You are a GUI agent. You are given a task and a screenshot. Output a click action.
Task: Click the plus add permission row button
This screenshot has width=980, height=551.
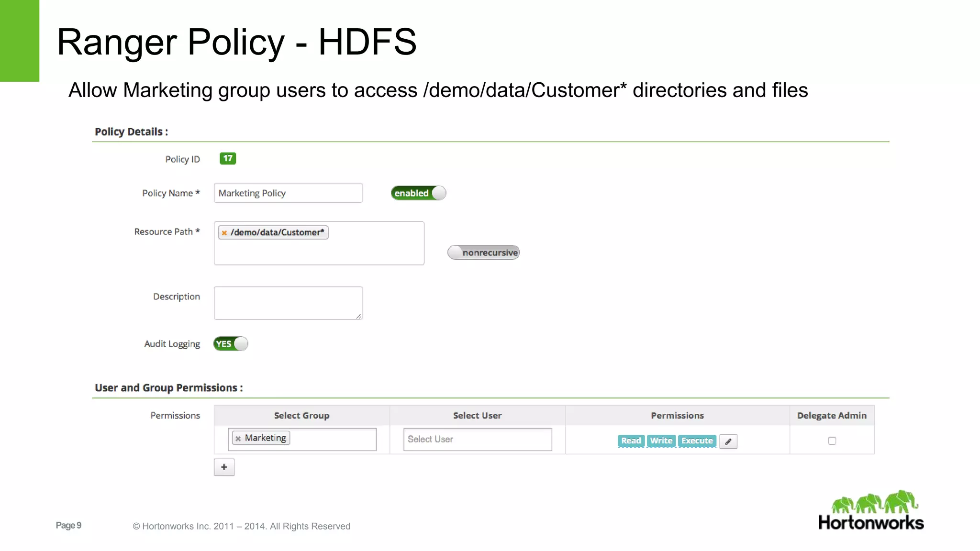pos(224,467)
